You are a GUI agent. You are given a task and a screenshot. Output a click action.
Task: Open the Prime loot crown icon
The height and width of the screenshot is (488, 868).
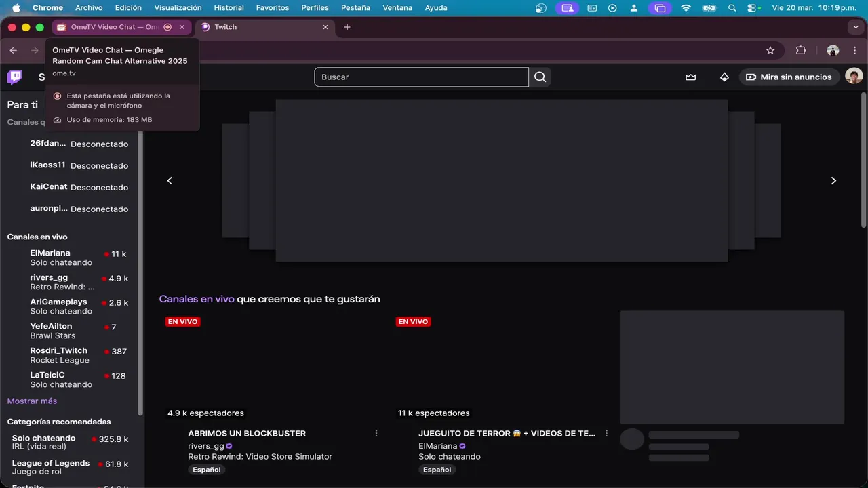(x=690, y=77)
